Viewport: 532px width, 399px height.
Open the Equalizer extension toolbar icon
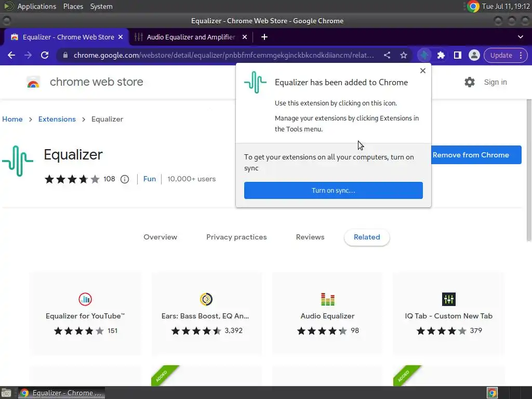(x=424, y=55)
